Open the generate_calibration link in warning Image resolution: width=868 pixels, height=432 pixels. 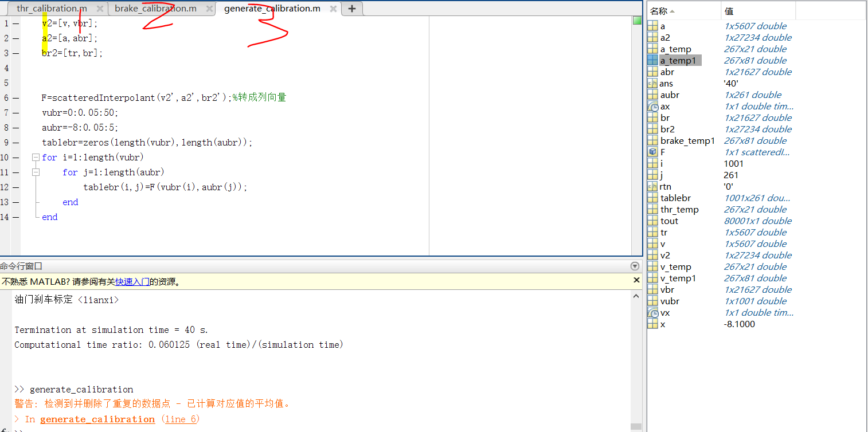[x=97, y=419]
